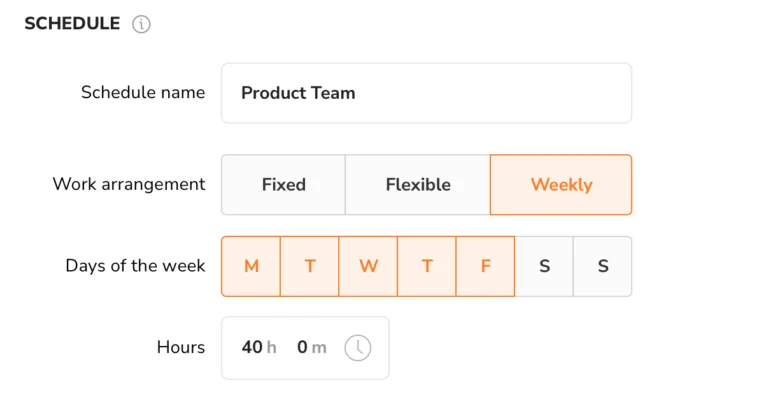Click the Days of the week label
The image size is (768, 404).
(x=135, y=265)
